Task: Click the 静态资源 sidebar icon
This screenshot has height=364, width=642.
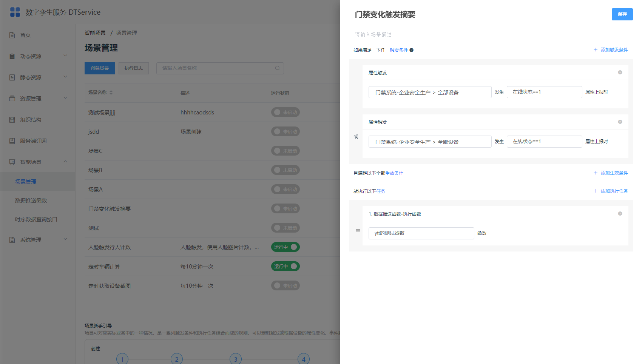Action: 12,77
